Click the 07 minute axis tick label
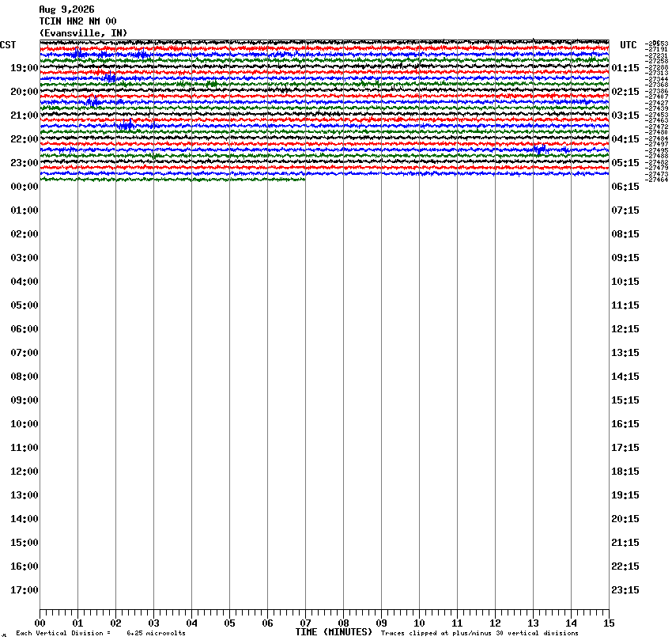 [x=306, y=623]
